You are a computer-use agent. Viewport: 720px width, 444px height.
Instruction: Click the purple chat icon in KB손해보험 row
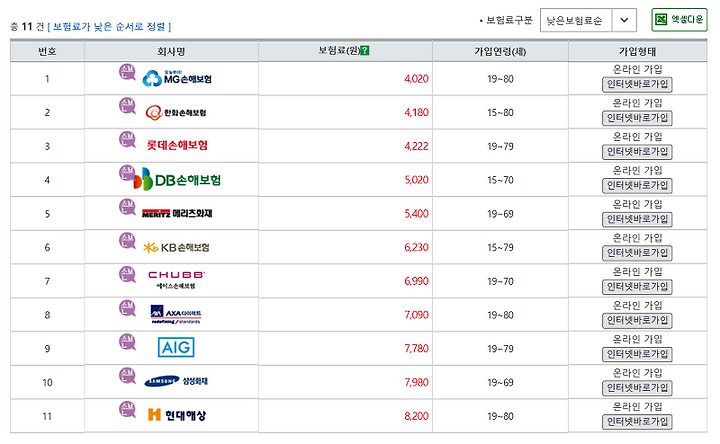tap(127, 241)
